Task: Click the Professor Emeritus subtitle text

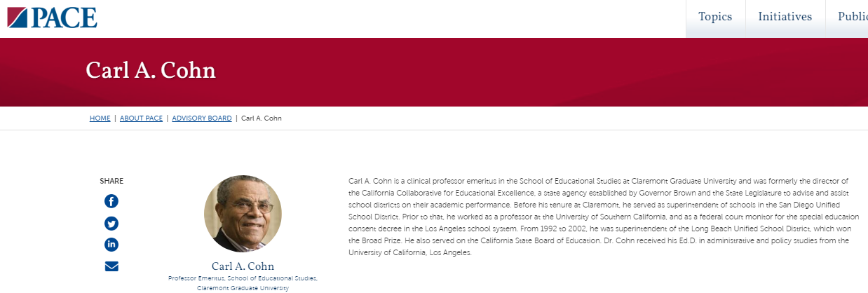Action: [243, 278]
